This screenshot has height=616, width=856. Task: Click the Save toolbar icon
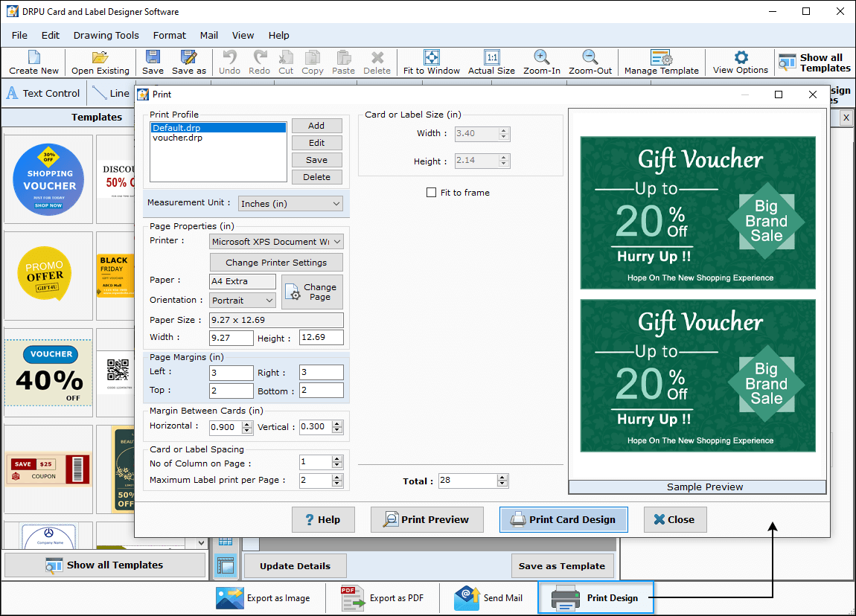153,62
